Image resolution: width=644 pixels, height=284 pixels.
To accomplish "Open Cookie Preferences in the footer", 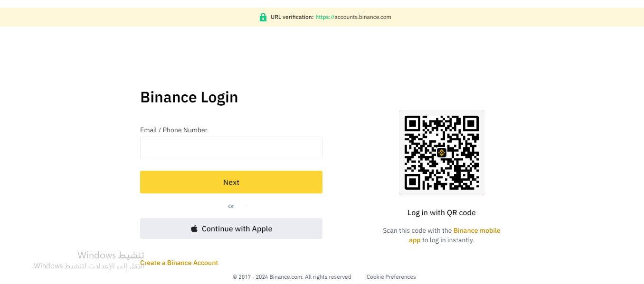I will click(391, 277).
